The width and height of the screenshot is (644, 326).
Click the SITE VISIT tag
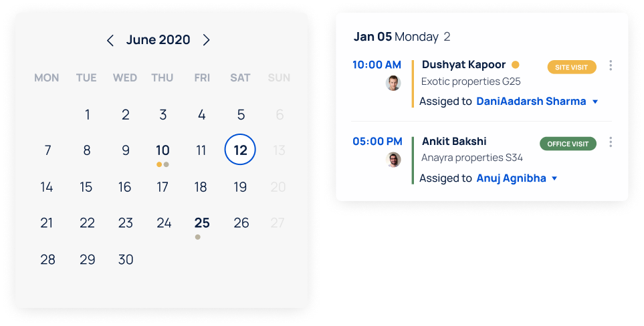pos(572,67)
